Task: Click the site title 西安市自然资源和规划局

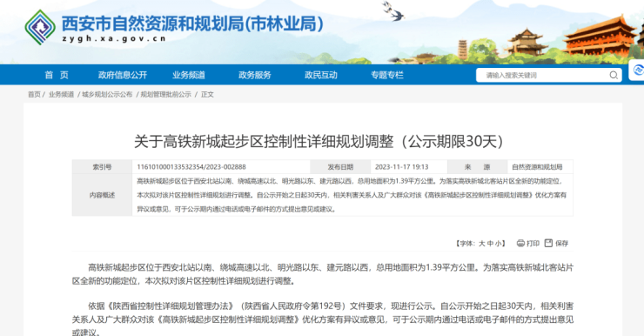Action: pos(192,24)
